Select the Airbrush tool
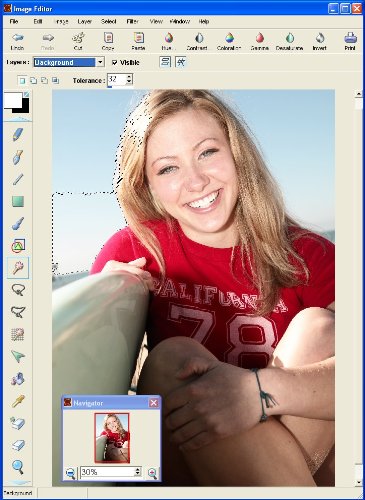 click(18, 224)
